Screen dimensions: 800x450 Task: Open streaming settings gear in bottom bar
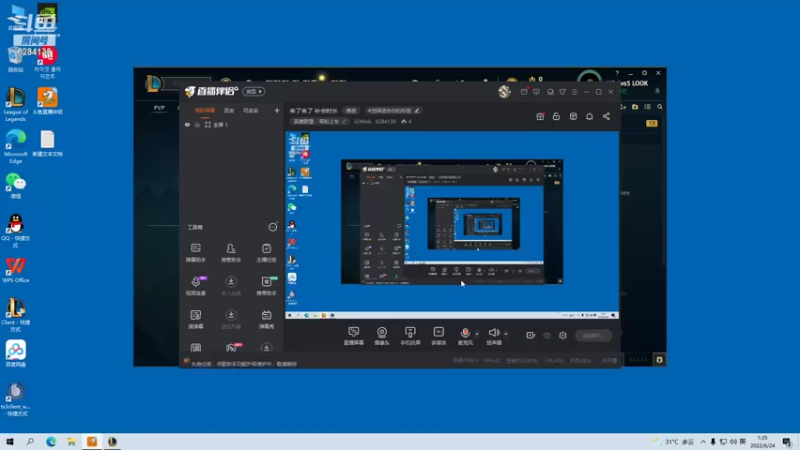tap(563, 335)
